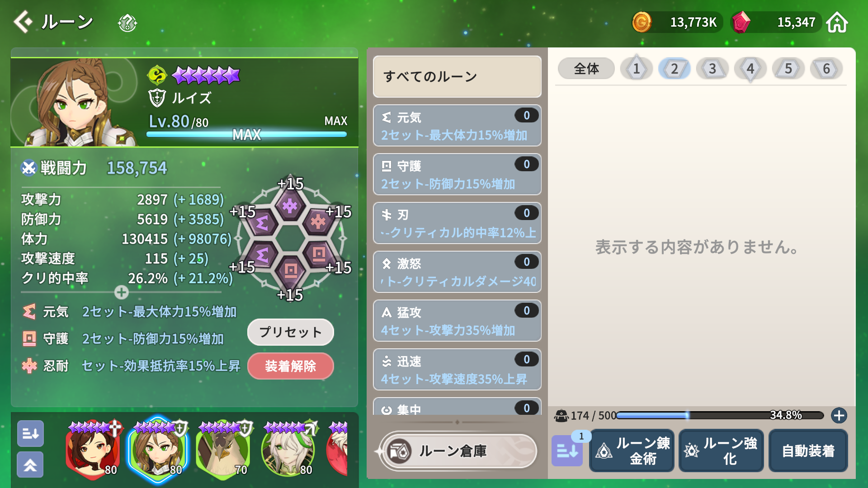The image size is (868, 488).
Task: Tap the red gem currency icon
Action: tap(741, 22)
